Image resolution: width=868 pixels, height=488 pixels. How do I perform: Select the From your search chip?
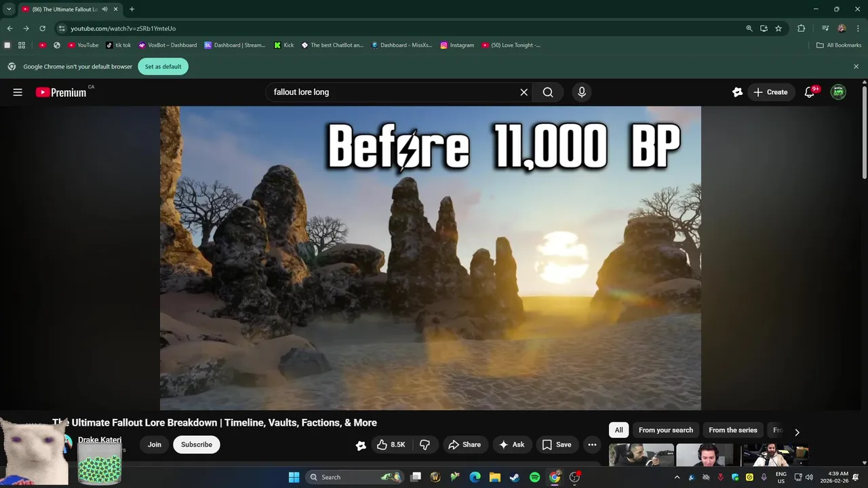[x=666, y=430]
